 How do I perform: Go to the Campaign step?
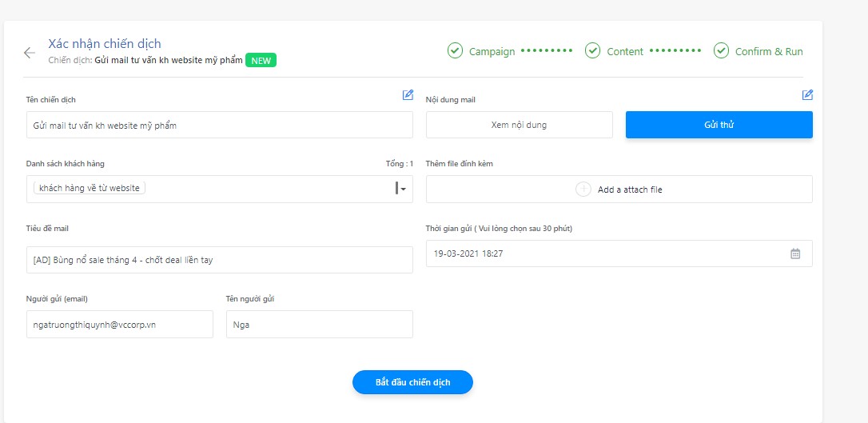(492, 51)
